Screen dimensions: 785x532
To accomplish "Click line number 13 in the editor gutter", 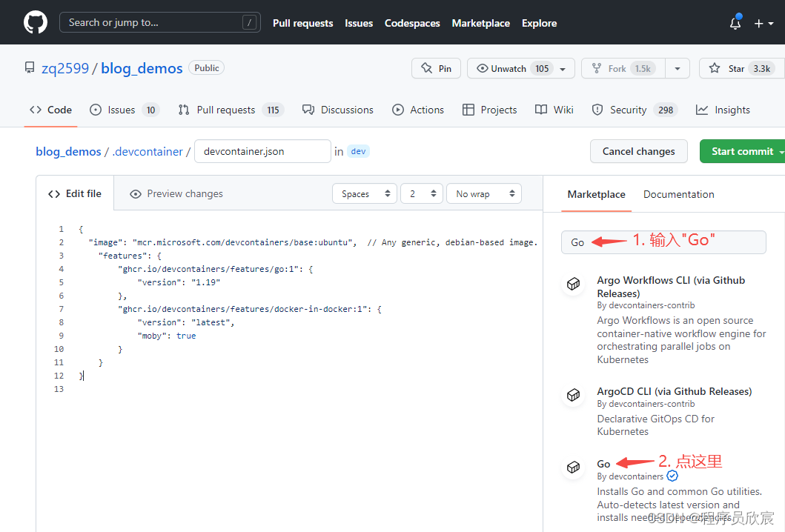I will tap(59, 389).
